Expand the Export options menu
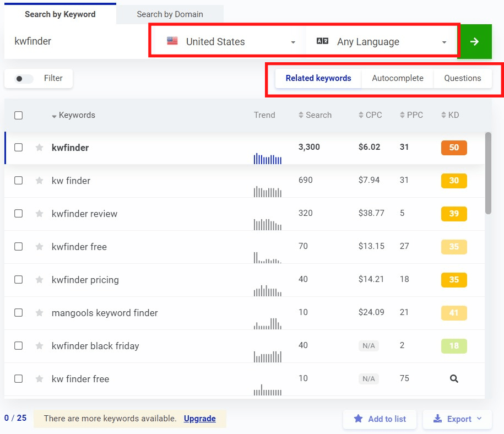 click(457, 419)
